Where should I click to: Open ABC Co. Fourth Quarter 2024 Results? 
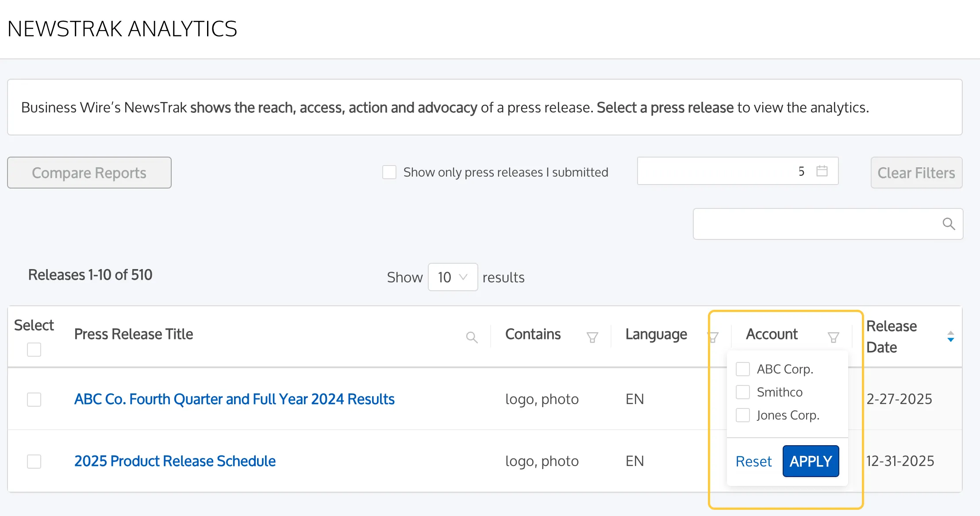pyautogui.click(x=234, y=399)
